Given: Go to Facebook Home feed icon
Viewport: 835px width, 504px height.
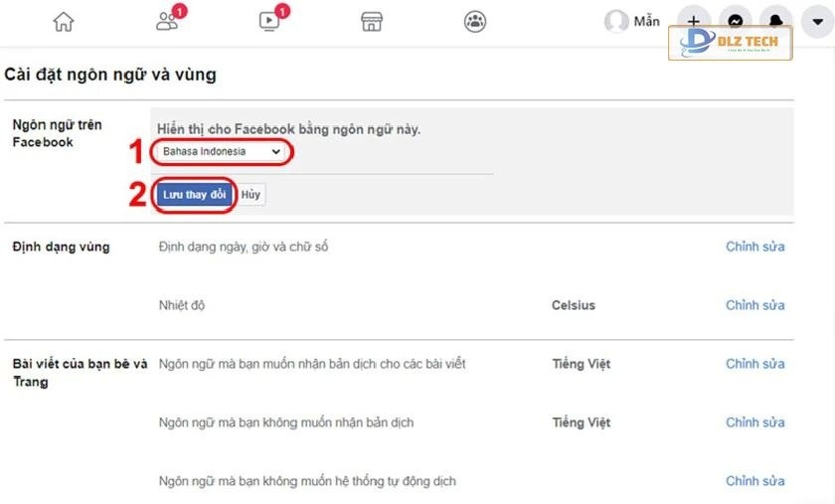Looking at the screenshot, I should 64,21.
